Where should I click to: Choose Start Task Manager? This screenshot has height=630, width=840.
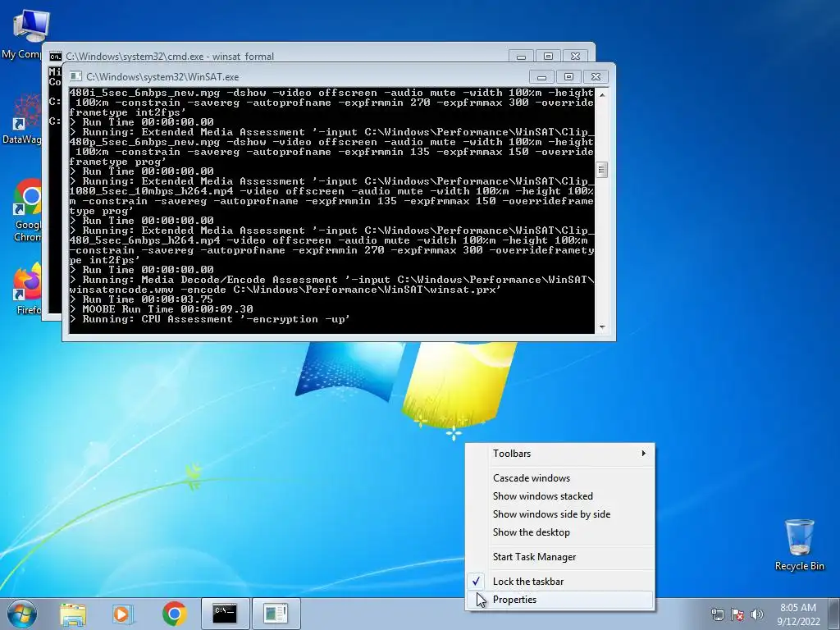pyautogui.click(x=559, y=557)
